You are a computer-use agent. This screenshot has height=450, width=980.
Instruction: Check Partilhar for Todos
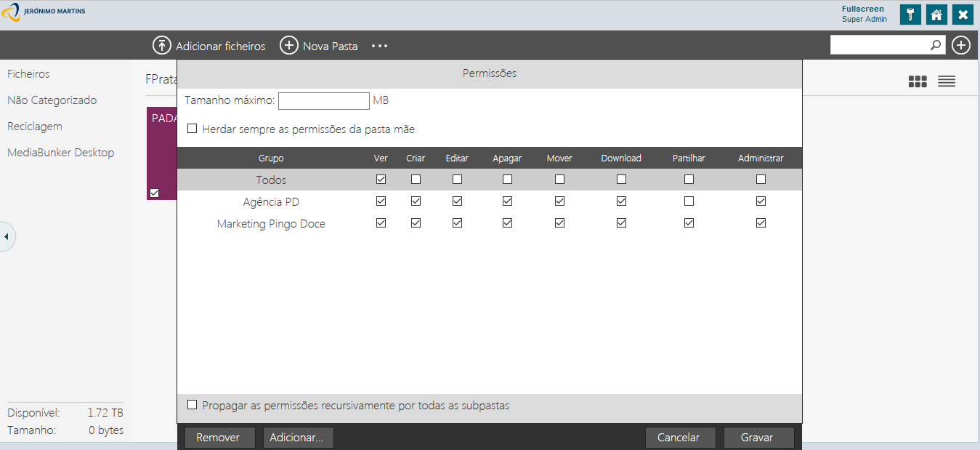689,179
